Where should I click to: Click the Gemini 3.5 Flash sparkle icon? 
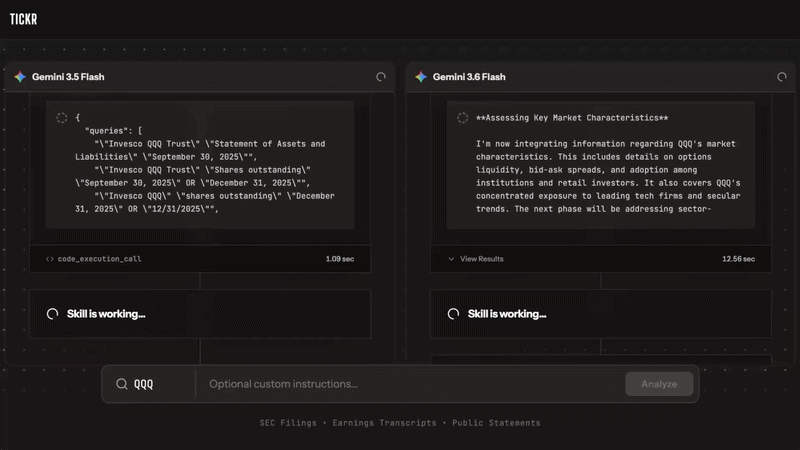pos(20,77)
